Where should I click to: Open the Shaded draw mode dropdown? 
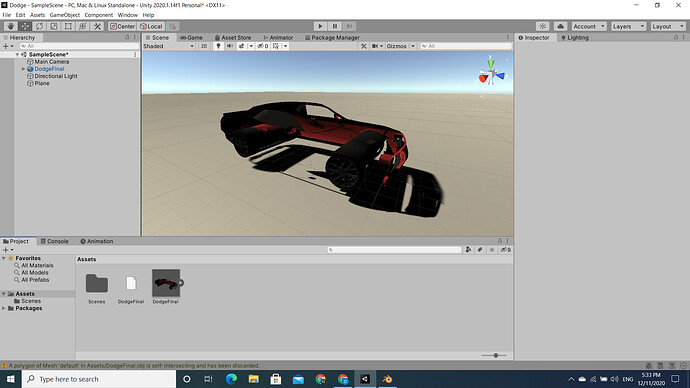point(169,46)
